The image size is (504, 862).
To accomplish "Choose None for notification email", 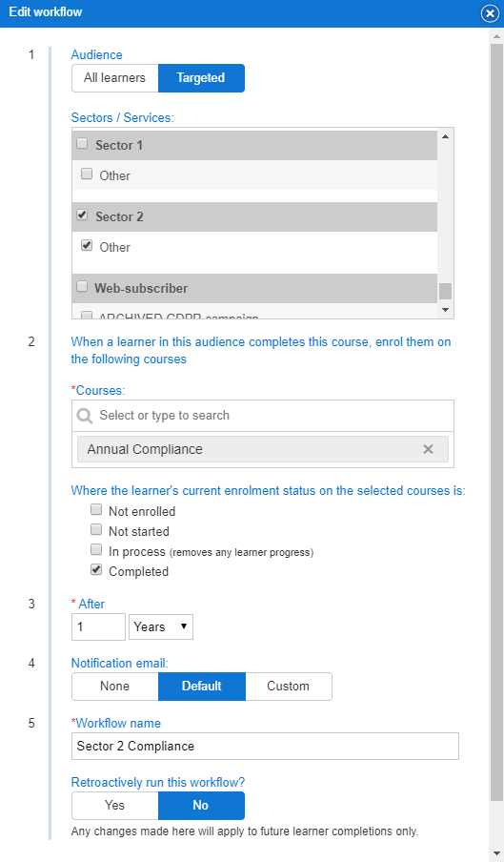I will coord(114,687).
